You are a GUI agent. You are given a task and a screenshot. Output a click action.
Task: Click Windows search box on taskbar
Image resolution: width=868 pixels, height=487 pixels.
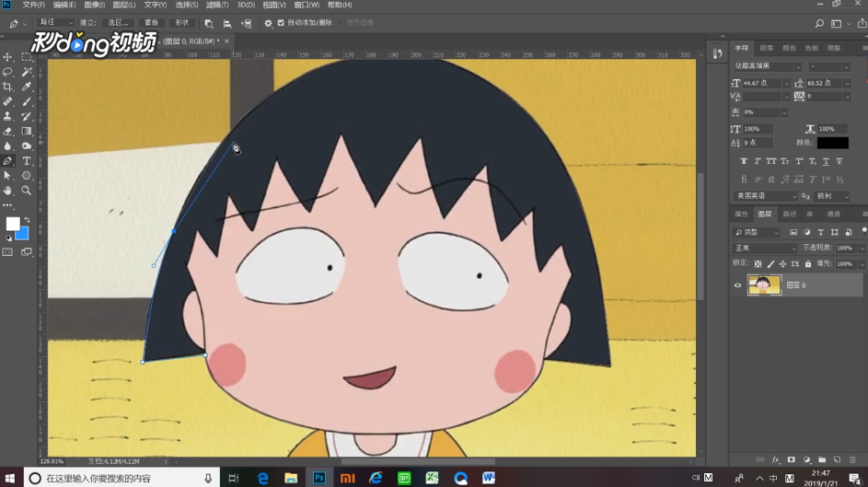122,478
